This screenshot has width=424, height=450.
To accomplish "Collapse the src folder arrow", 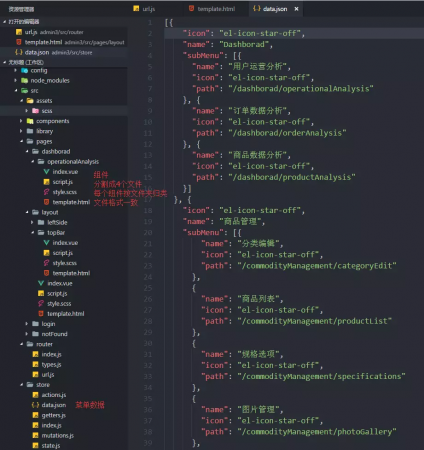I will [16, 90].
